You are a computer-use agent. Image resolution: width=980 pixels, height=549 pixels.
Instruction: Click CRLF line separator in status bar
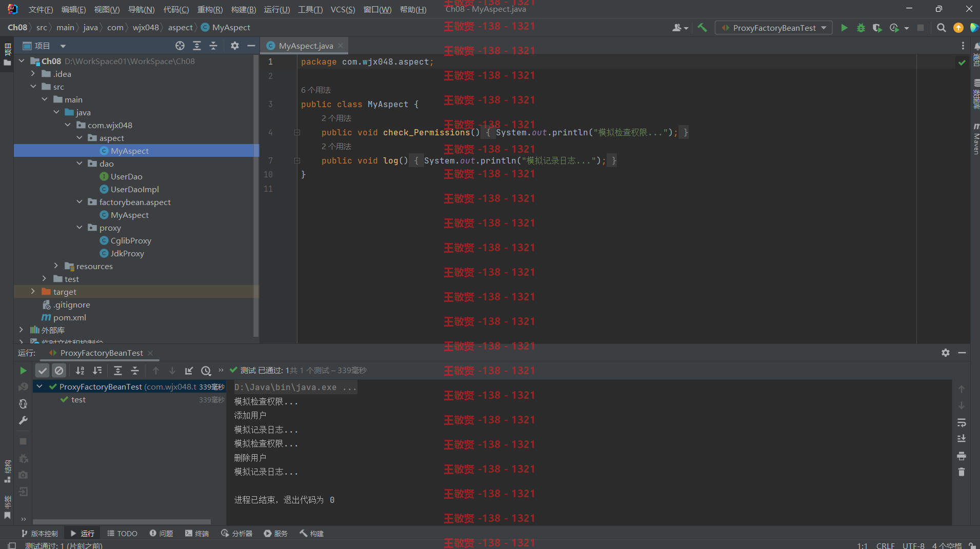click(886, 545)
